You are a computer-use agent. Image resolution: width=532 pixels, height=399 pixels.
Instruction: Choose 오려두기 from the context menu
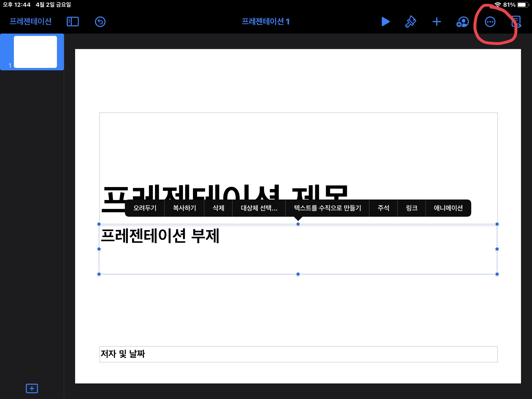145,208
